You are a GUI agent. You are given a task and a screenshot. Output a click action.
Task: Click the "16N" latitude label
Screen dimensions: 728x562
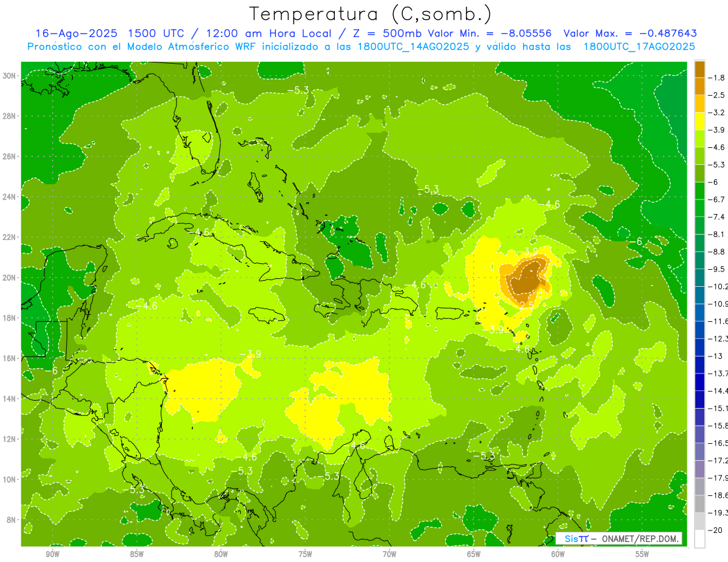(x=10, y=358)
